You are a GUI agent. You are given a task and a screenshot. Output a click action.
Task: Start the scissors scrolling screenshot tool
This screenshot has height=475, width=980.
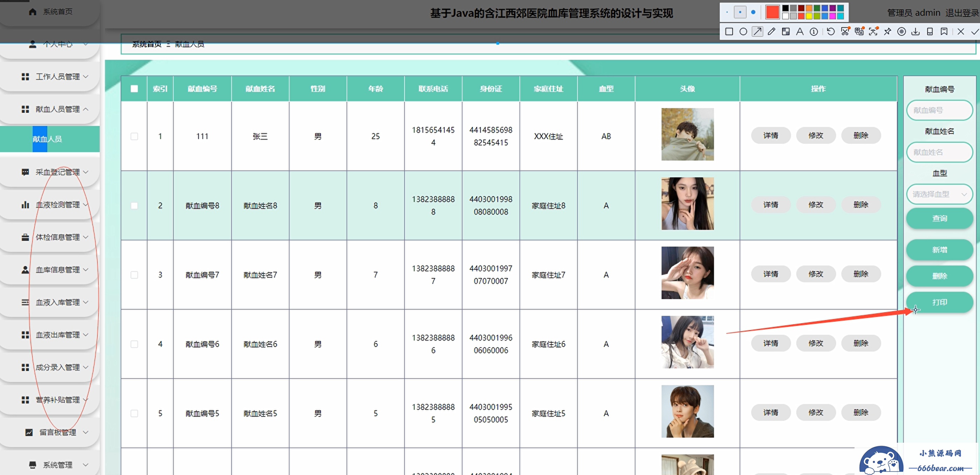coord(845,31)
